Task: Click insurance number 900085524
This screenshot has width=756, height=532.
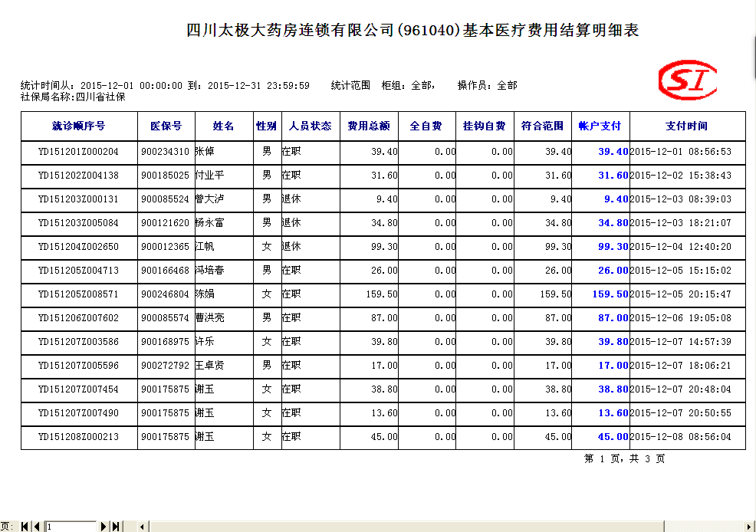Action: coord(166,199)
